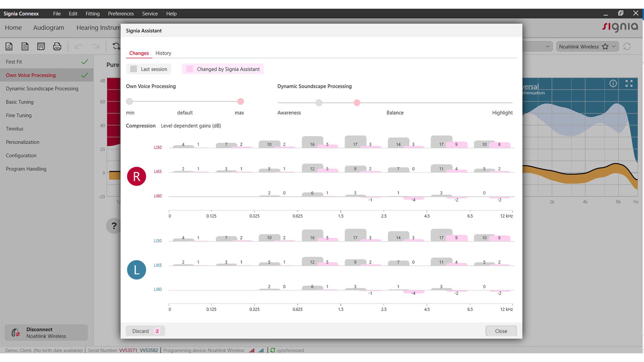Screen dimensions: 644x362
Task: Open the Edit menu
Action: (73, 14)
